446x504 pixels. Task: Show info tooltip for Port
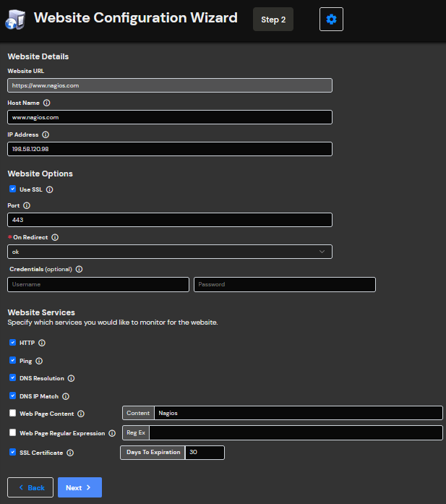(27, 205)
